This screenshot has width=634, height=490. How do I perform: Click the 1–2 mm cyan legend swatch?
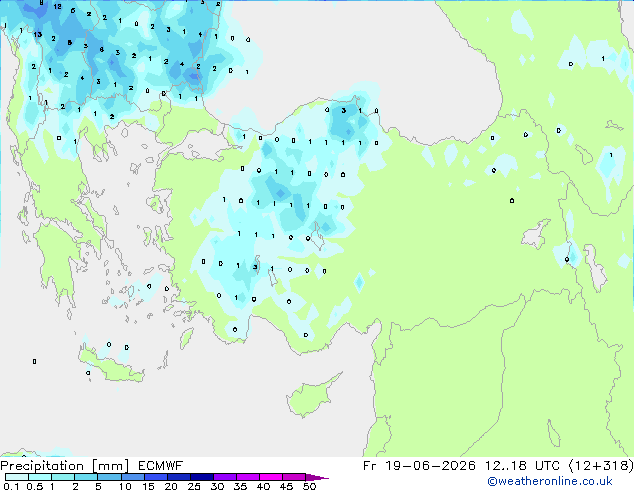[x=63, y=477]
